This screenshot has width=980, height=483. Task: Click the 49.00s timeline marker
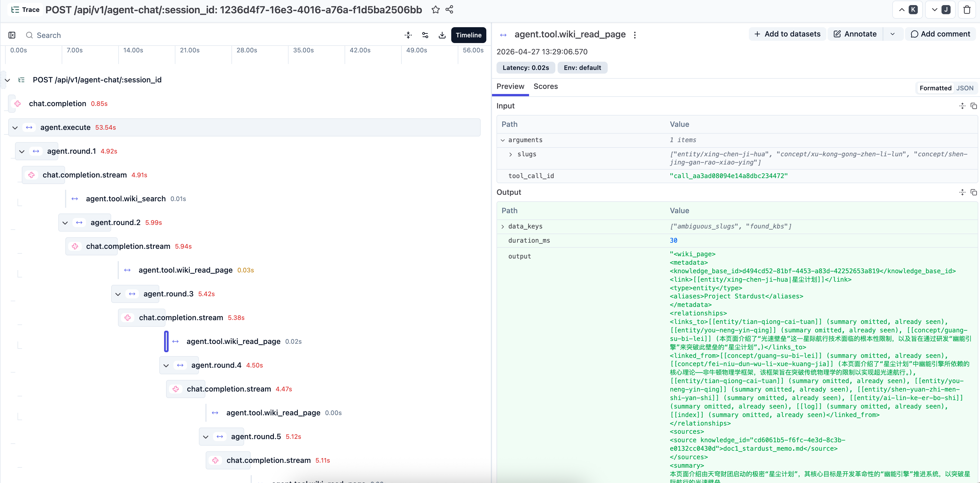[416, 50]
